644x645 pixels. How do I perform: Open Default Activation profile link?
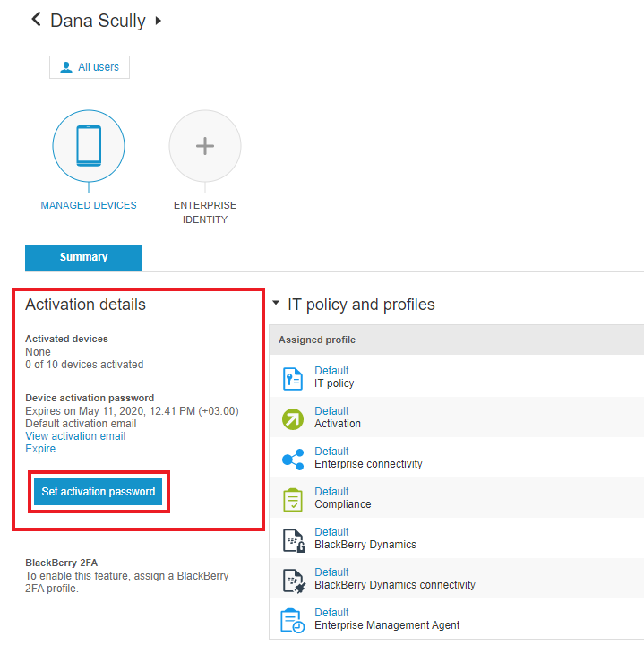tap(331, 411)
